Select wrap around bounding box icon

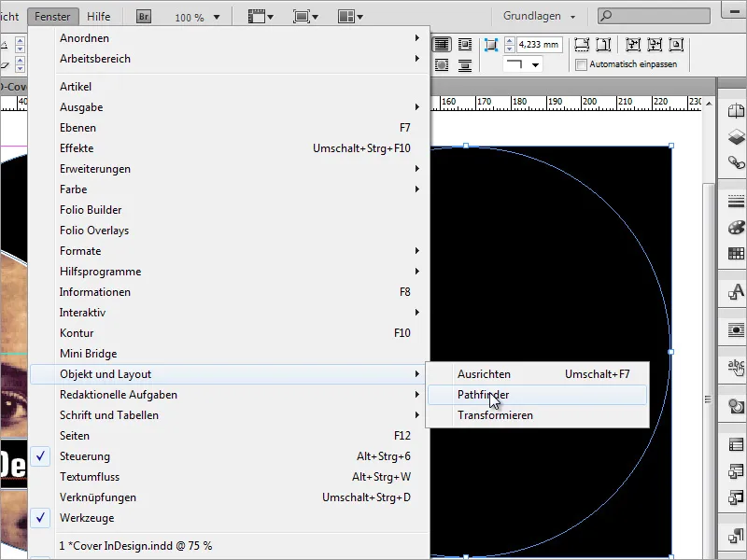pyautogui.click(x=464, y=45)
